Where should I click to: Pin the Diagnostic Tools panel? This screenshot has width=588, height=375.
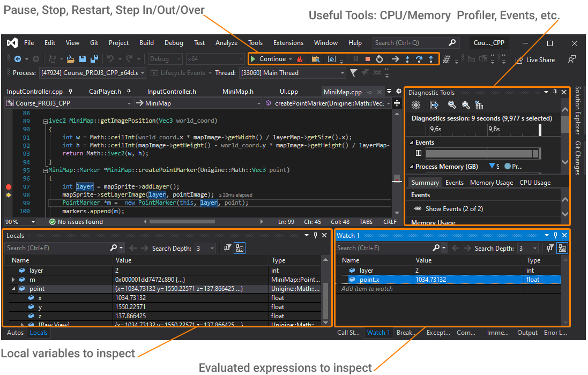pyautogui.click(x=555, y=93)
